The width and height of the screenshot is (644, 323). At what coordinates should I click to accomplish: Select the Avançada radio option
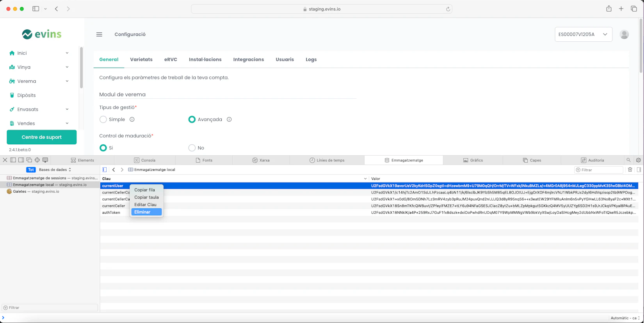pos(192,119)
